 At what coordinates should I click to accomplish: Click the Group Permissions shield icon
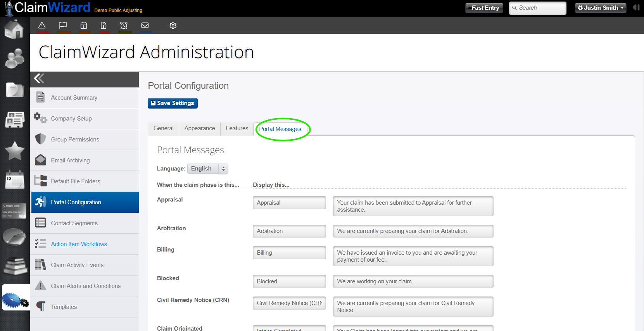41,139
